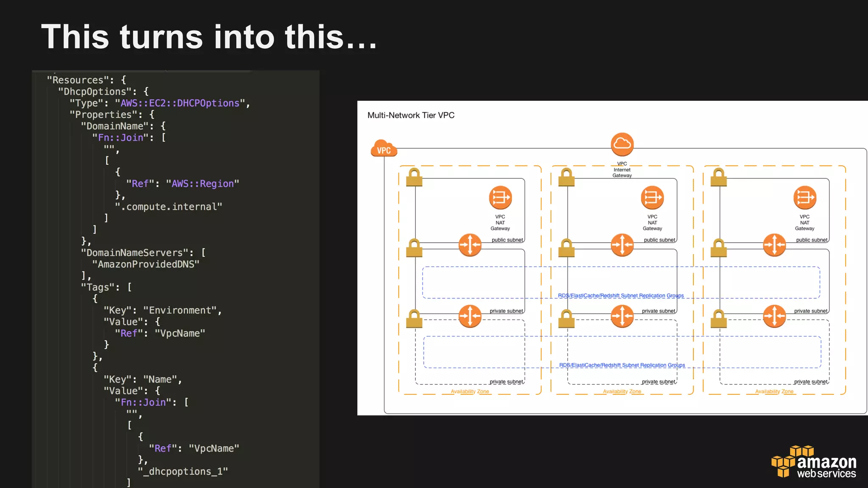Click the rightmost Availability Zone label
The width and height of the screenshot is (868, 488).
[x=774, y=391]
